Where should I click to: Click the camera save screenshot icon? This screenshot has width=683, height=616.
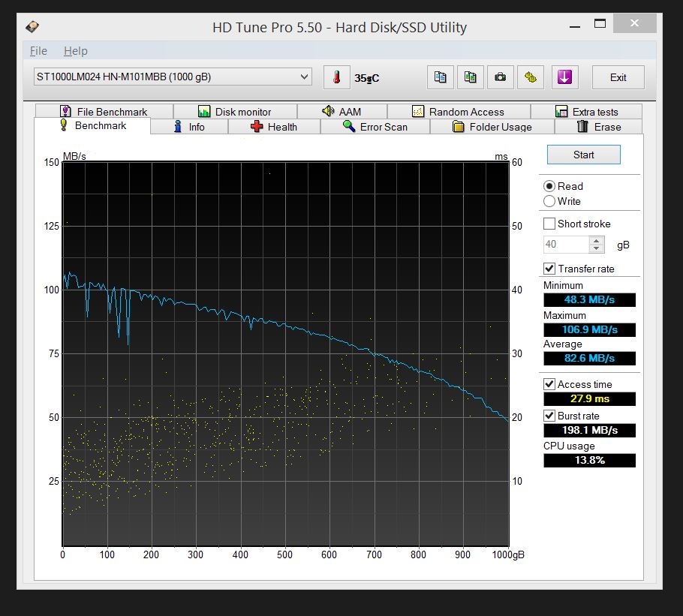coord(501,77)
